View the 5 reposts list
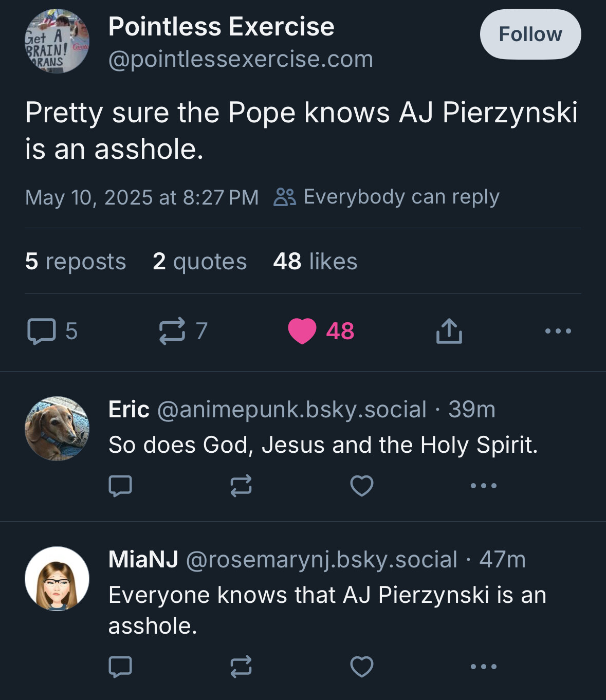This screenshot has height=700, width=606. click(x=76, y=261)
